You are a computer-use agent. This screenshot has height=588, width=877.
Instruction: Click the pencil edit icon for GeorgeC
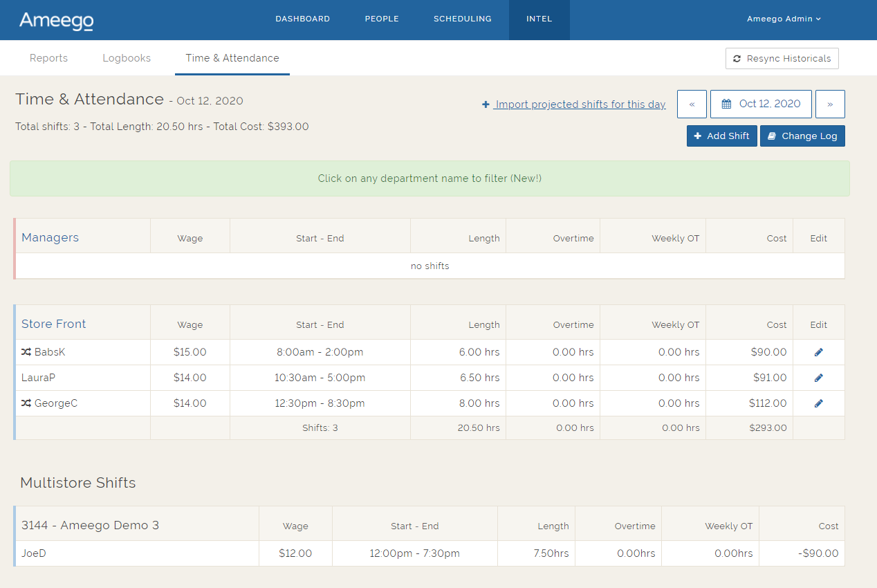tap(819, 403)
